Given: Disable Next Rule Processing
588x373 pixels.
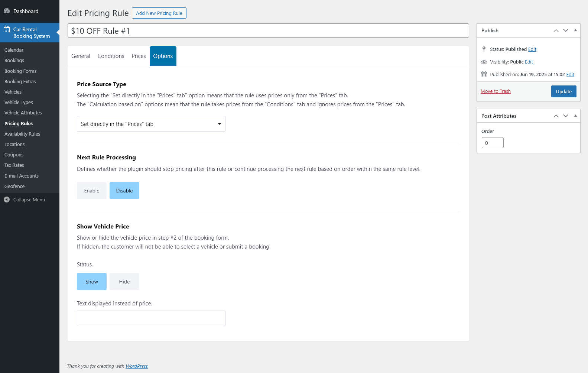Looking at the screenshot, I should pyautogui.click(x=124, y=191).
